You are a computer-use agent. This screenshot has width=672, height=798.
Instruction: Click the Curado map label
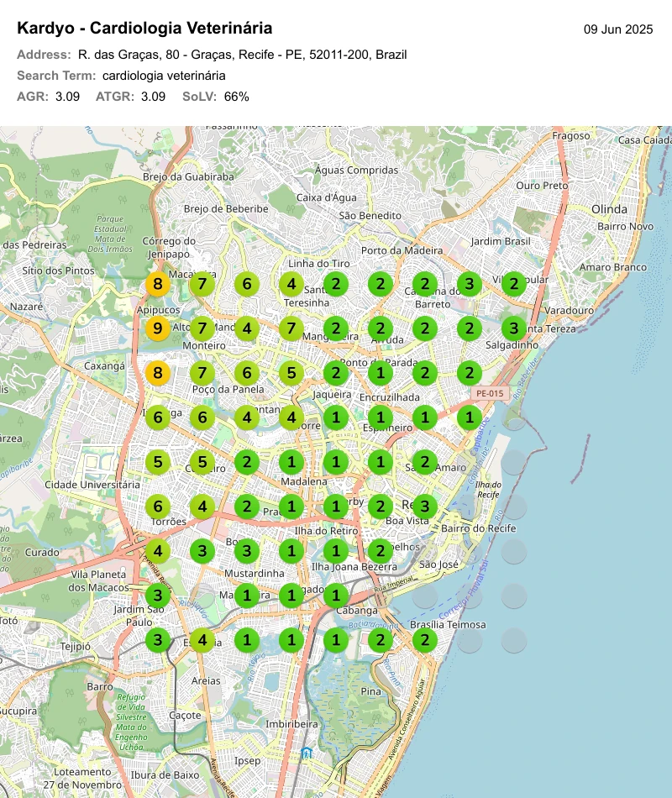[x=42, y=552]
